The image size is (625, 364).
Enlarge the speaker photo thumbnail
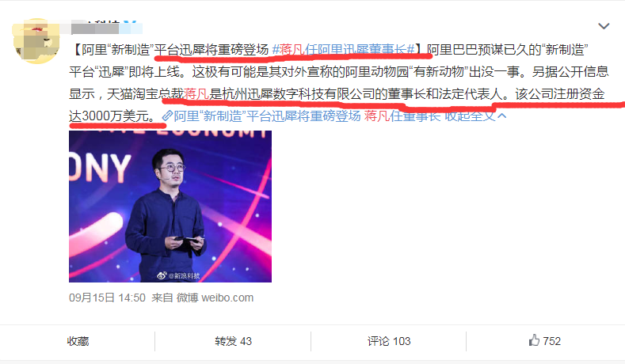coord(170,207)
